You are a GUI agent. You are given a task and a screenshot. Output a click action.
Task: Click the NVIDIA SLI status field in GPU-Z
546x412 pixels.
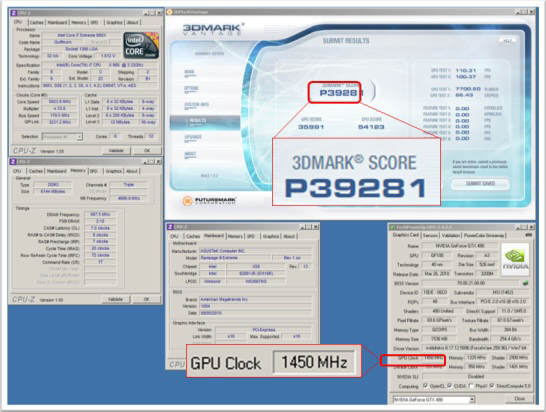pos(476,376)
